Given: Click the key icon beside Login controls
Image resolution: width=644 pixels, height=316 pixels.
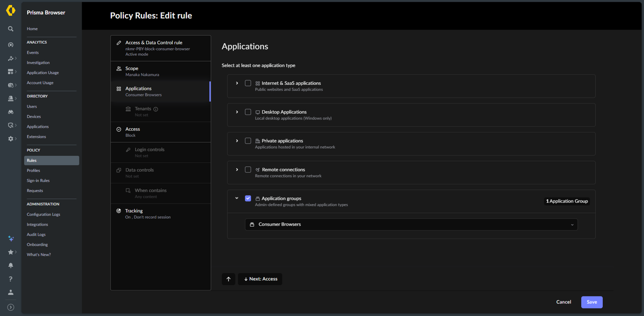Looking at the screenshot, I should (128, 150).
